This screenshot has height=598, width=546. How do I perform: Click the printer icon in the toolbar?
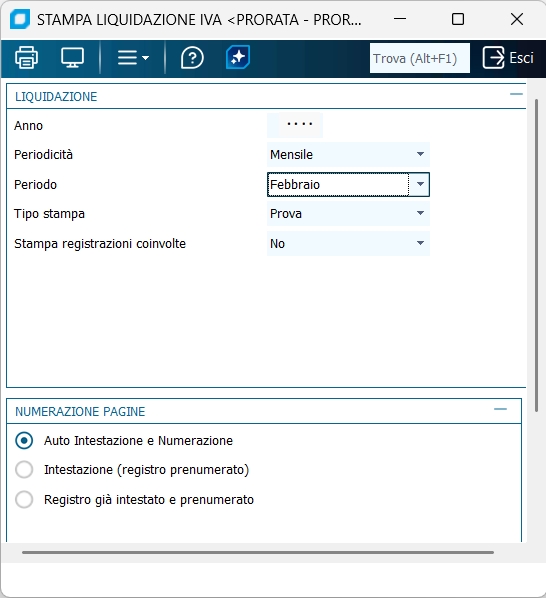26,58
